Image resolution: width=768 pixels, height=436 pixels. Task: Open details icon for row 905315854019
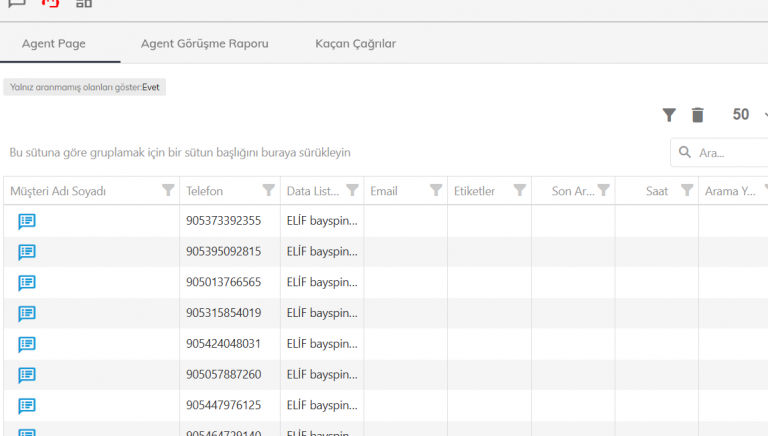tap(27, 314)
